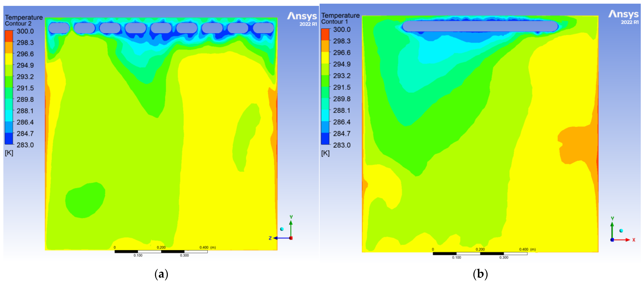This screenshot has height=284, width=644.
Task: Click the cyan sphere beside the right triad
Action: point(621,231)
